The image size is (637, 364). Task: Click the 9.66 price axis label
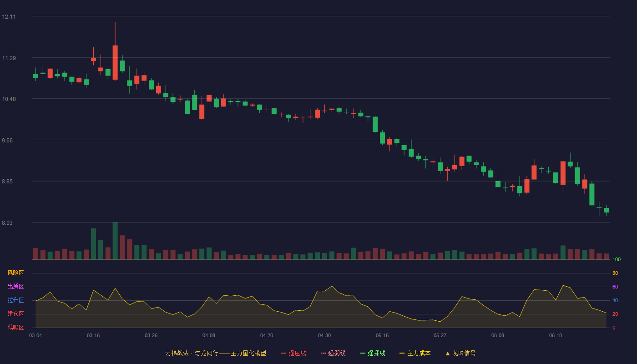coord(7,141)
